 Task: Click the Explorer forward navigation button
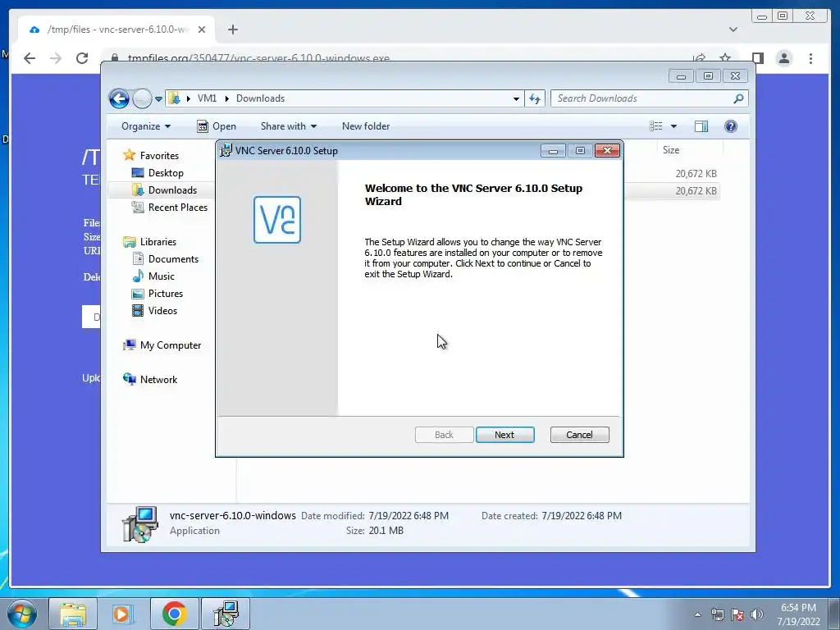(x=142, y=98)
